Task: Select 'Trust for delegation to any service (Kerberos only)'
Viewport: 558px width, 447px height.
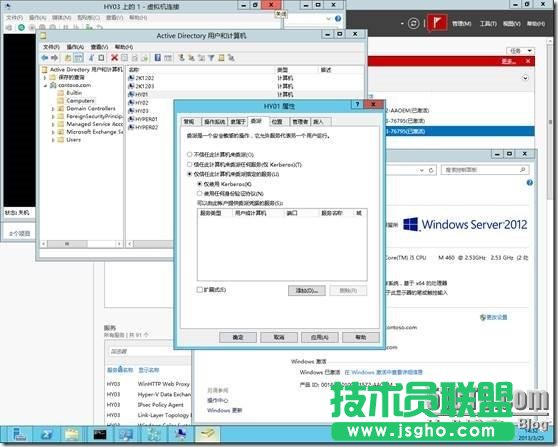Action: [x=190, y=164]
